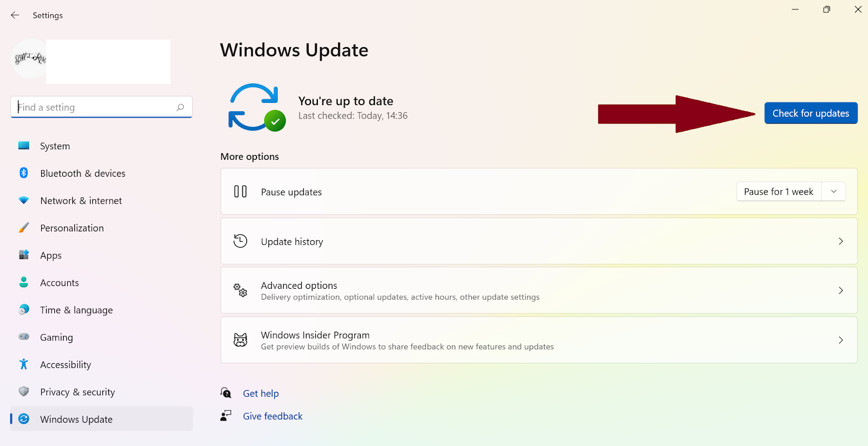The image size is (868, 446).
Task: Click the Advanced options gears icon
Action: pyautogui.click(x=240, y=290)
